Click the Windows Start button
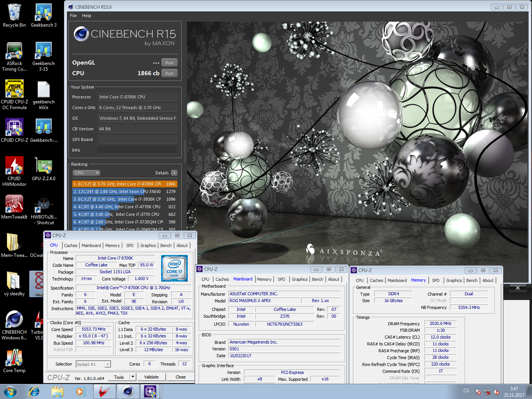 [10, 391]
